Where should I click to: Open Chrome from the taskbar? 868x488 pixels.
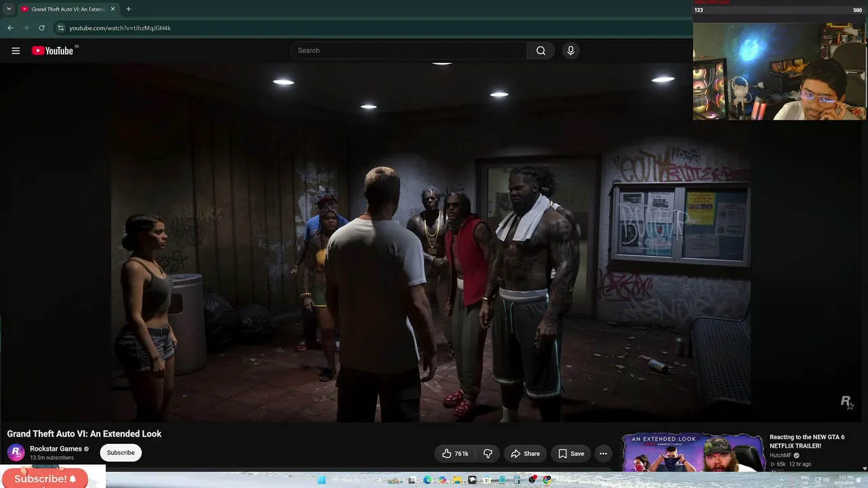[x=547, y=480]
